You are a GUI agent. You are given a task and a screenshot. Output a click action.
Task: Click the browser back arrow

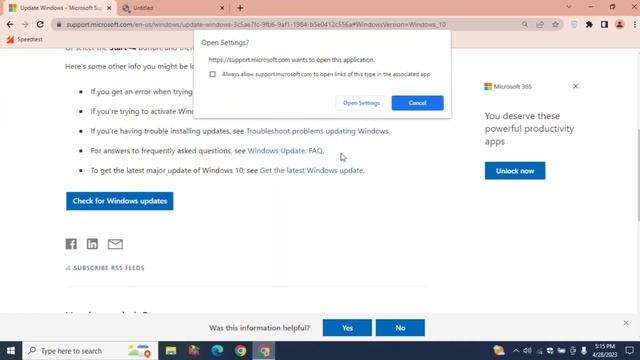pos(10,24)
